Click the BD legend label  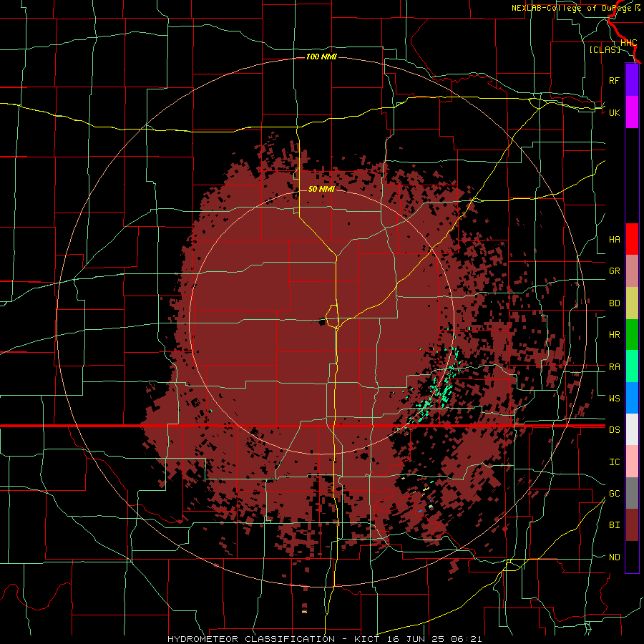click(615, 303)
